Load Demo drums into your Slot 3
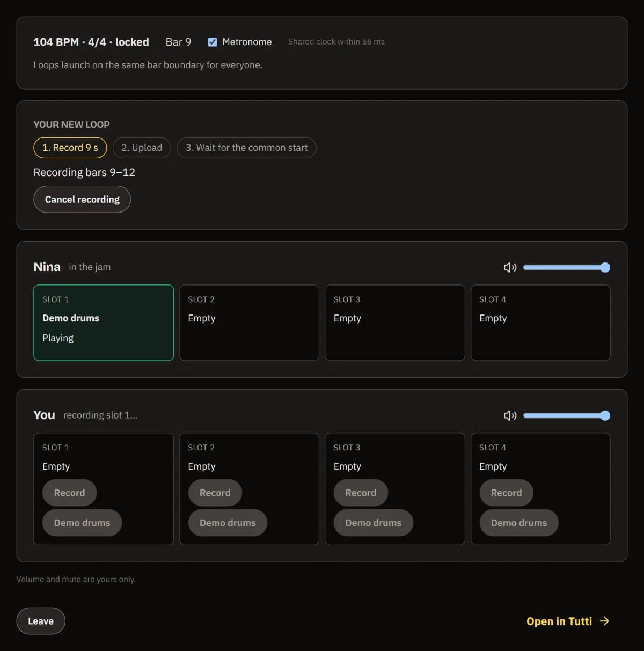This screenshot has height=651, width=644. tap(374, 523)
